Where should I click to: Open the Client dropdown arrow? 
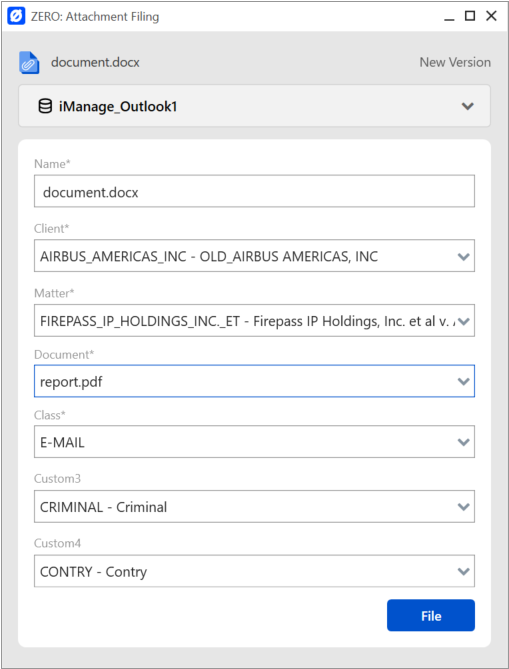point(463,256)
